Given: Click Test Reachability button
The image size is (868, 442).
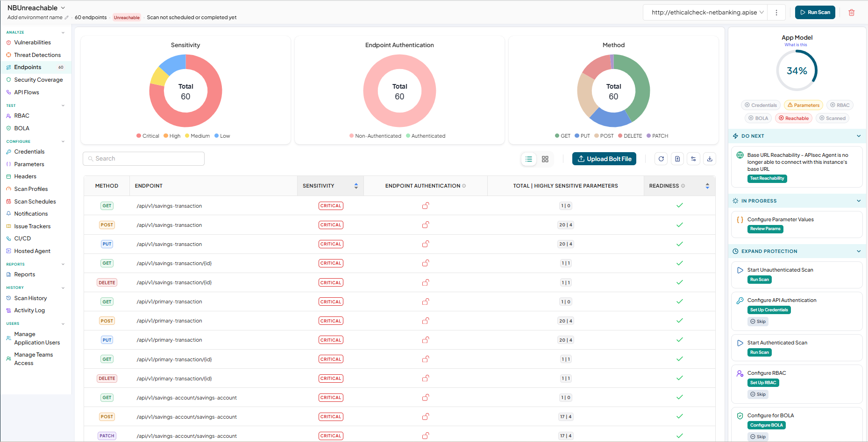Looking at the screenshot, I should tap(767, 179).
